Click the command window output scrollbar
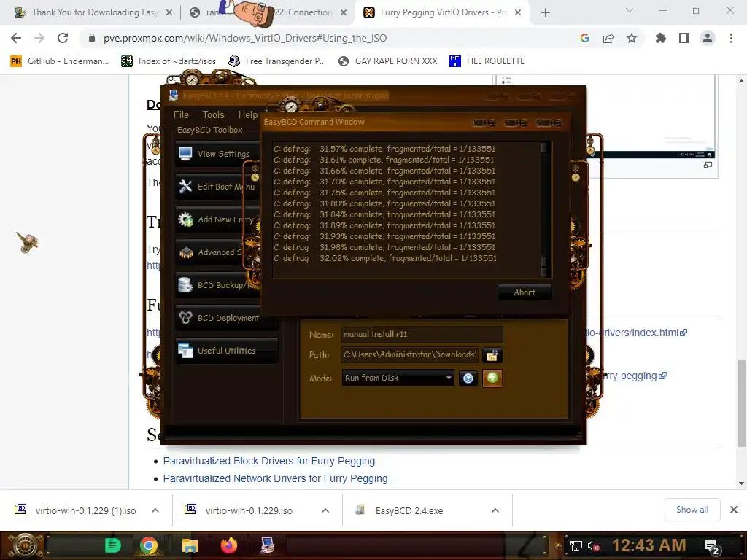 point(544,209)
